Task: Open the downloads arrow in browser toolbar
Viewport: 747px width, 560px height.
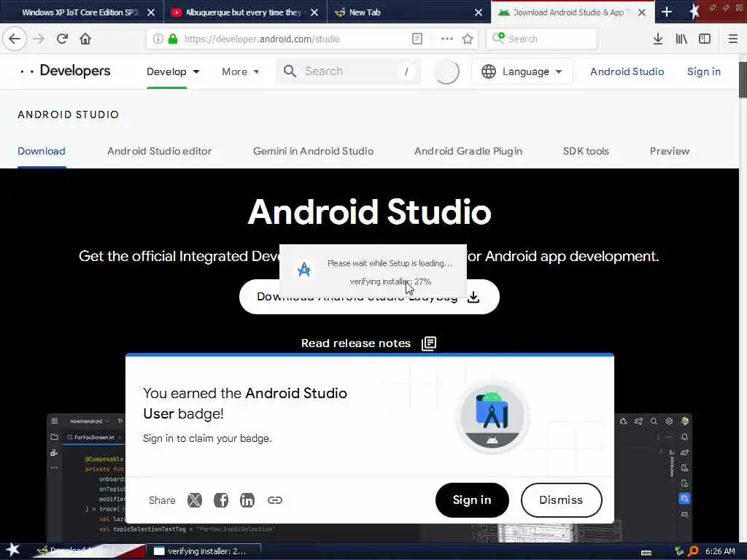Action: tap(658, 39)
